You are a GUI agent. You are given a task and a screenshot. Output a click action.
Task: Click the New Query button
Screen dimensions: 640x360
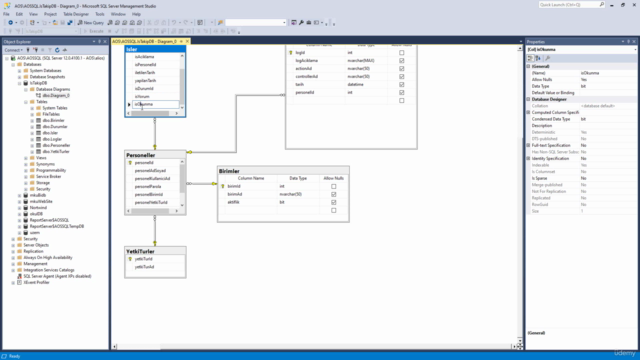point(91,23)
